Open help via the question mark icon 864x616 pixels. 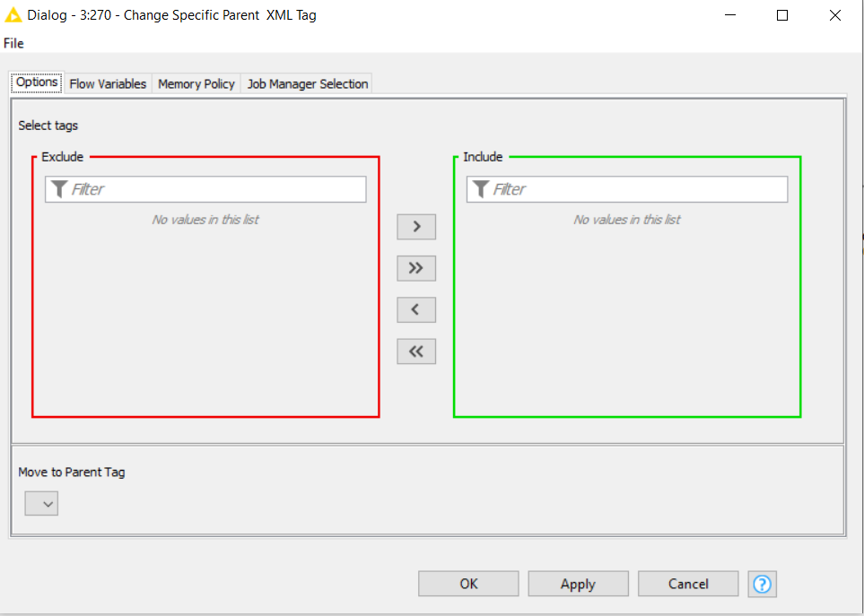click(762, 584)
